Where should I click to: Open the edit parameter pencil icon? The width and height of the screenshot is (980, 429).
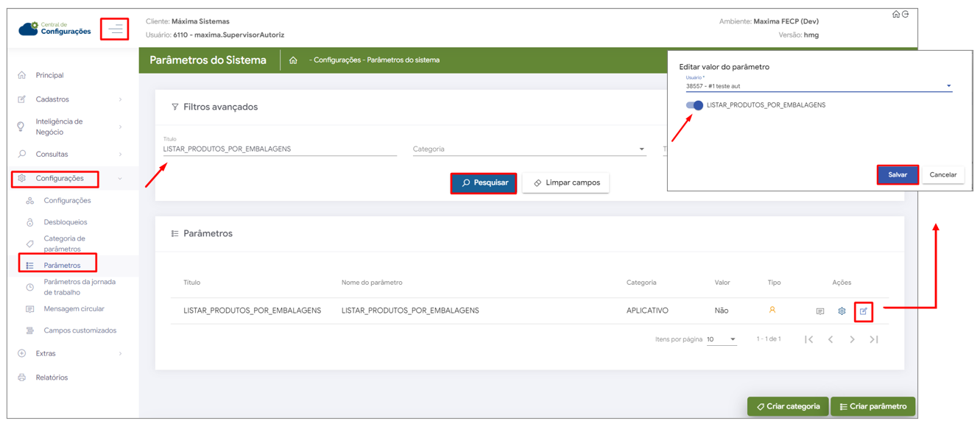click(863, 311)
